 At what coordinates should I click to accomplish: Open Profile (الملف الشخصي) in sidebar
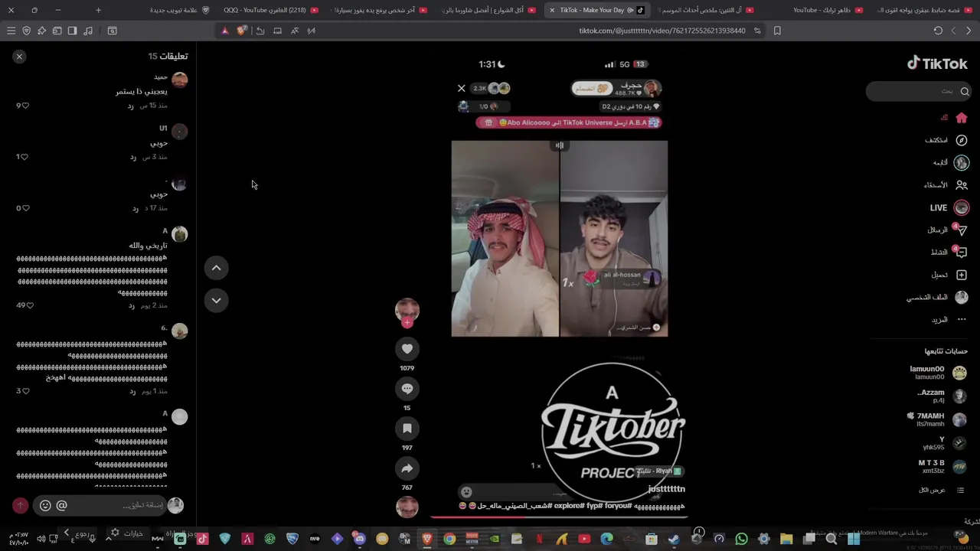[937, 297]
